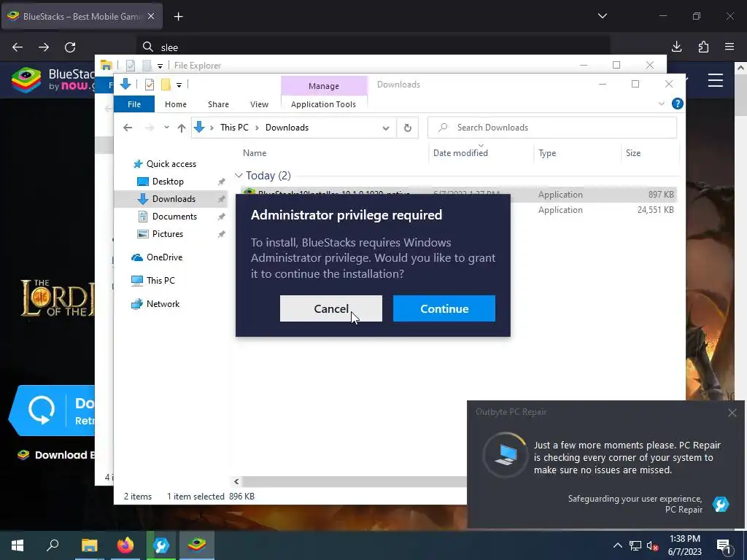Click the browser address bar with 'slee'
747x560 pixels.
(373, 47)
